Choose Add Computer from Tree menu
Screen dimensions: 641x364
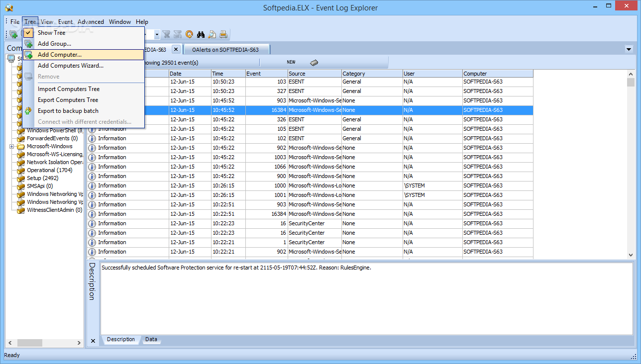(x=84, y=55)
